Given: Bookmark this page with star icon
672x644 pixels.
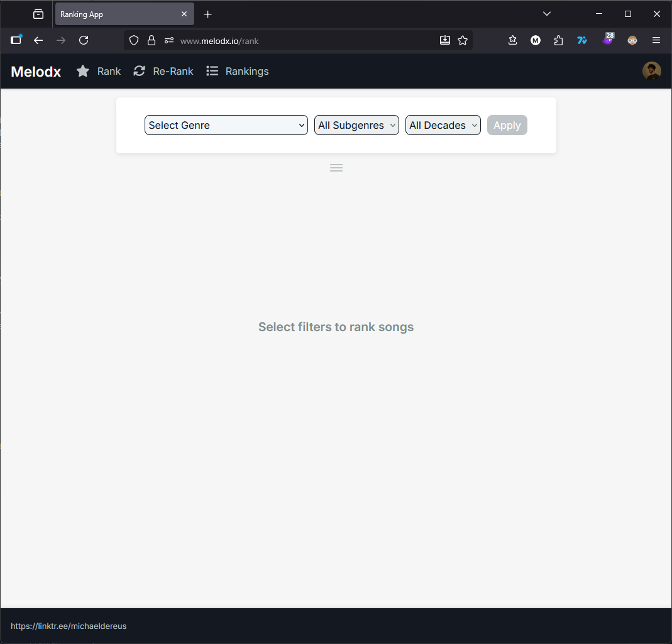Looking at the screenshot, I should [x=463, y=40].
